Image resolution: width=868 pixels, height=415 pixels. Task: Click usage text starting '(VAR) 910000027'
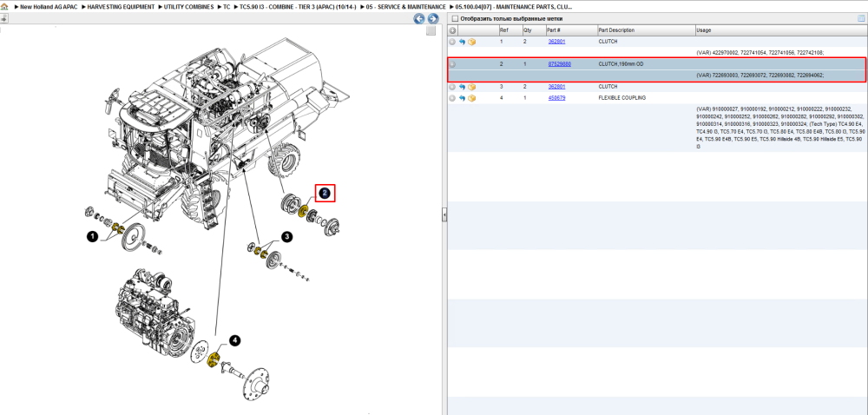pyautogui.click(x=779, y=128)
